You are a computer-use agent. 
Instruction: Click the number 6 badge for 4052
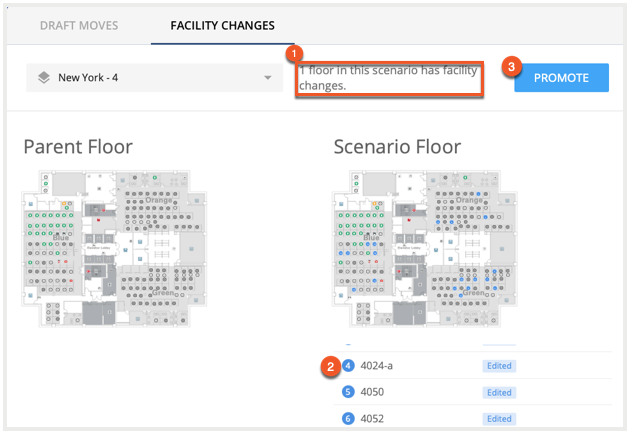tap(348, 419)
